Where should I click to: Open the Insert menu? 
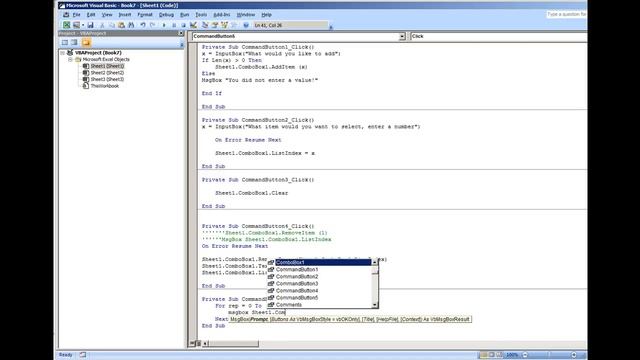pyautogui.click(x=124, y=15)
